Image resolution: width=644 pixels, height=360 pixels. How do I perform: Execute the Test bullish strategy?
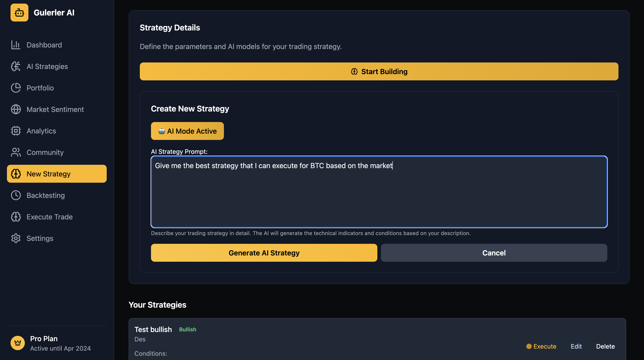pos(541,347)
